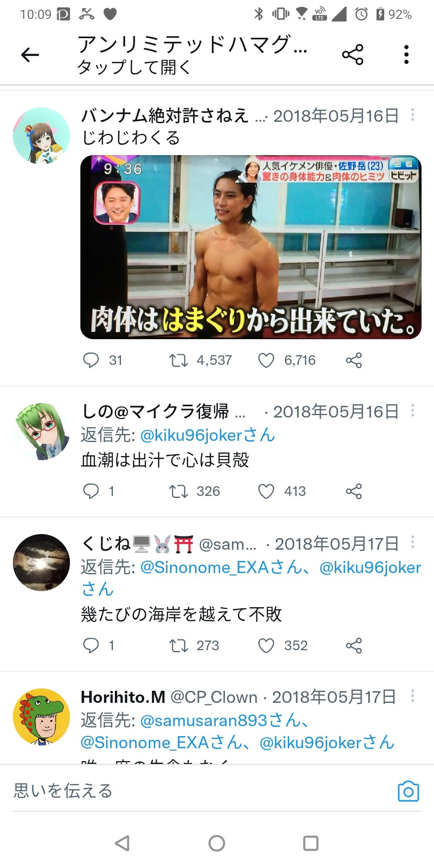
Task: Tap the 思いを伝える reply input field
Action: point(201,791)
